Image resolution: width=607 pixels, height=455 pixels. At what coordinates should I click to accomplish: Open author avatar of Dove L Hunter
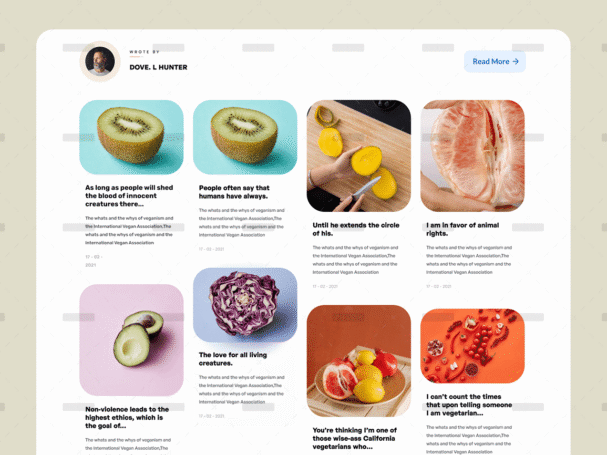click(x=100, y=61)
